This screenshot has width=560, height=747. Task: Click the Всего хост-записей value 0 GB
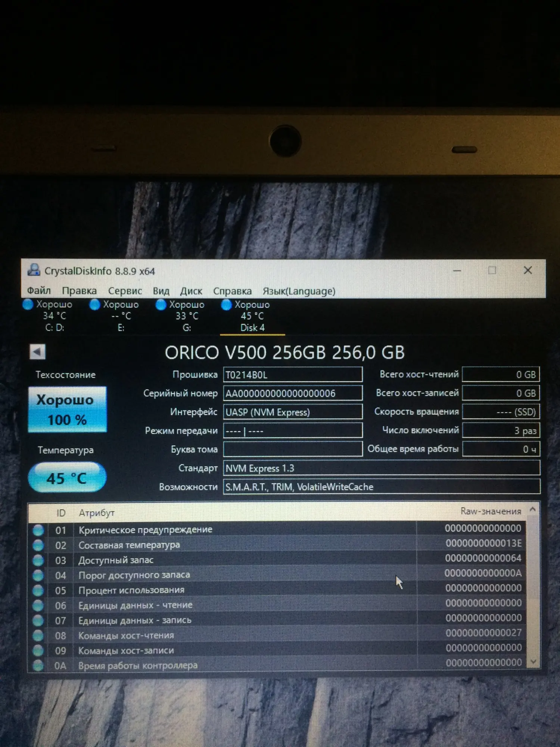tap(501, 393)
